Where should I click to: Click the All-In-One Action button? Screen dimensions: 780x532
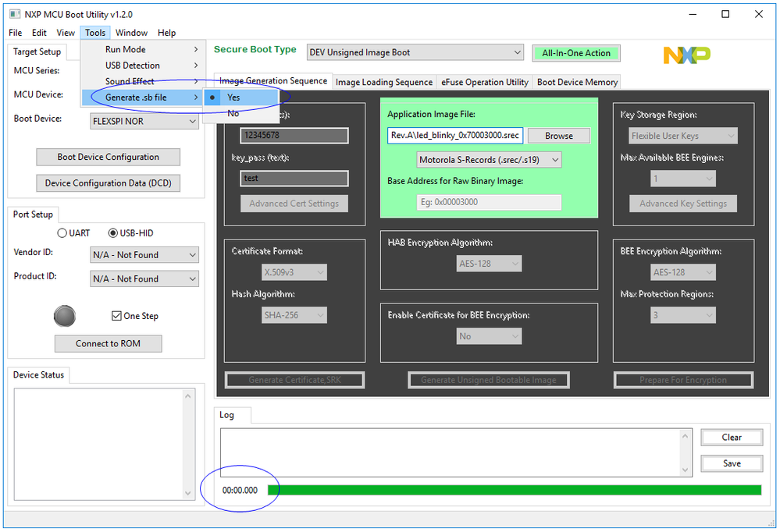576,53
